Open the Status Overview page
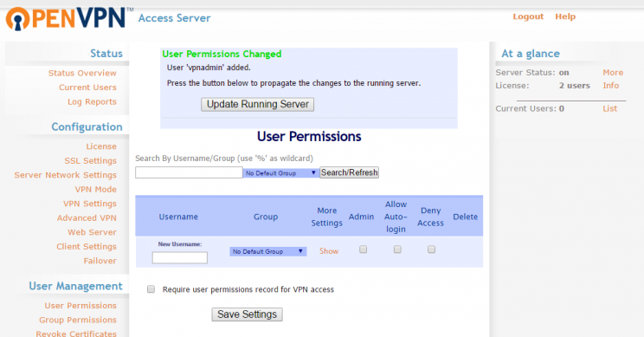 (82, 73)
